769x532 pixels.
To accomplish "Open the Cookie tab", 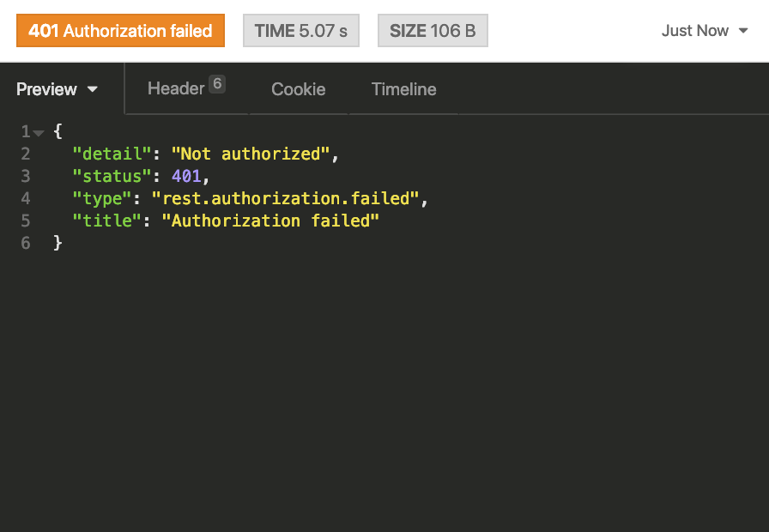I will [298, 89].
